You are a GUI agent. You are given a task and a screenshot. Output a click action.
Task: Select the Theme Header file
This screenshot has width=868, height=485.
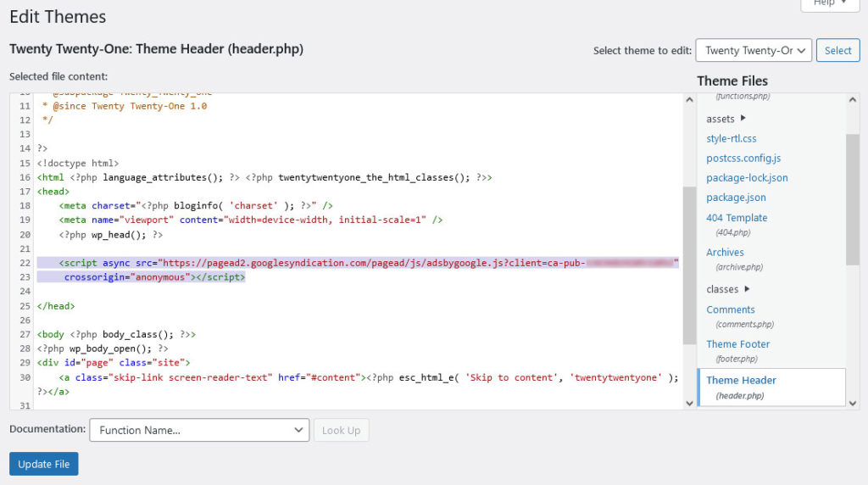pos(771,387)
